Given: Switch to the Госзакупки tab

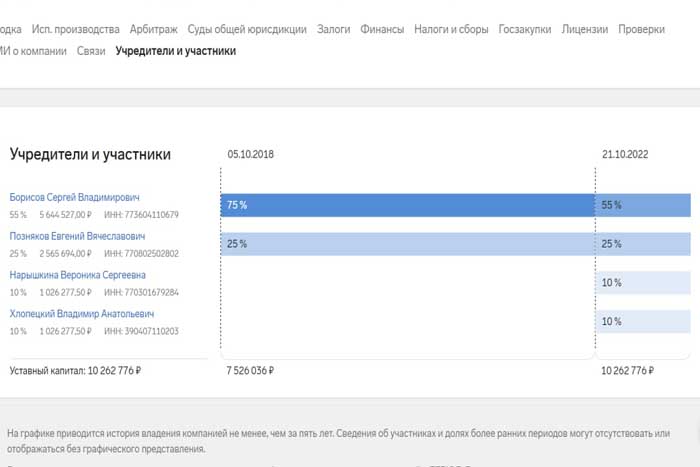Looking at the screenshot, I should coord(525,30).
